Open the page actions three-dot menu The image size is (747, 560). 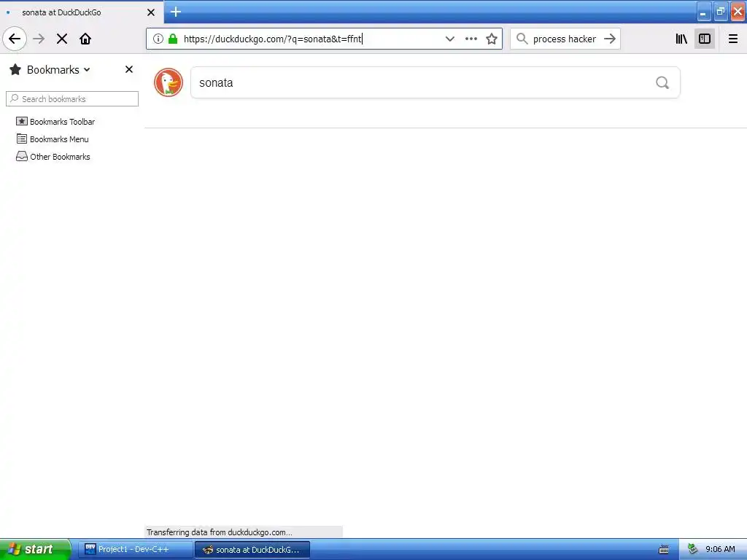pos(471,39)
